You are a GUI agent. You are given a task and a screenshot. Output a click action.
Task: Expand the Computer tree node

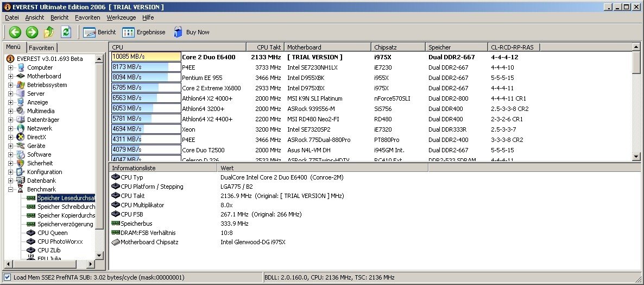click(x=11, y=67)
